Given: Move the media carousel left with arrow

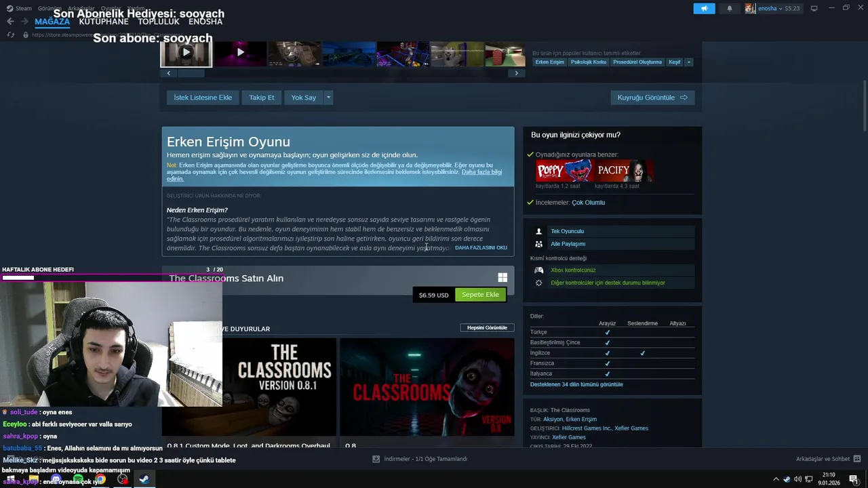Looking at the screenshot, I should tap(168, 73).
